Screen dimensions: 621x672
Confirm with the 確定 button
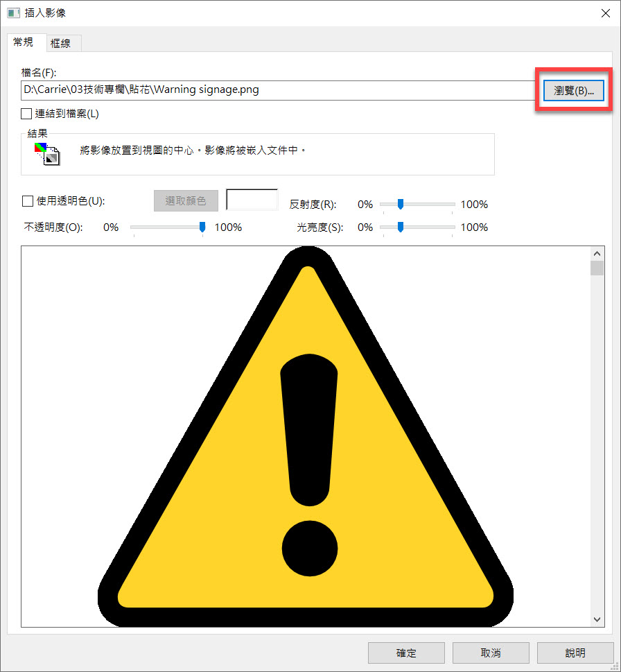406,653
